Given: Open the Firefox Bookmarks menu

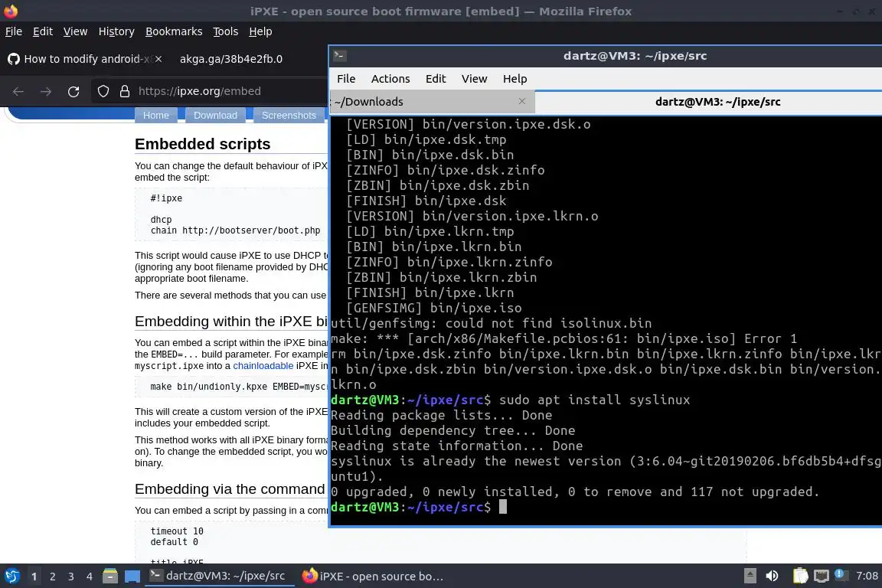Looking at the screenshot, I should [174, 31].
